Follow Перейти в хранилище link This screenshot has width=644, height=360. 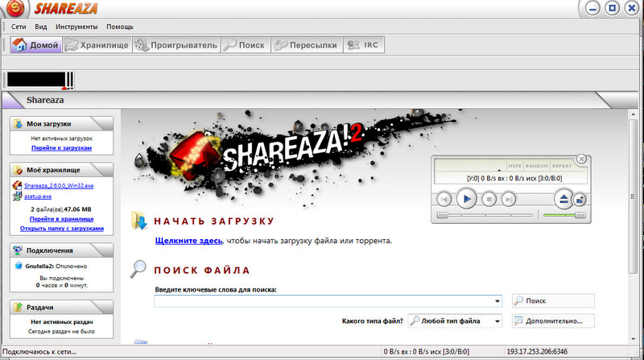[x=62, y=219]
